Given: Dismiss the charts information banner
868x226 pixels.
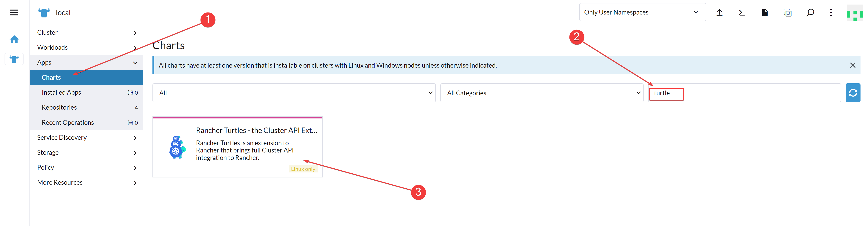Looking at the screenshot, I should point(853,65).
